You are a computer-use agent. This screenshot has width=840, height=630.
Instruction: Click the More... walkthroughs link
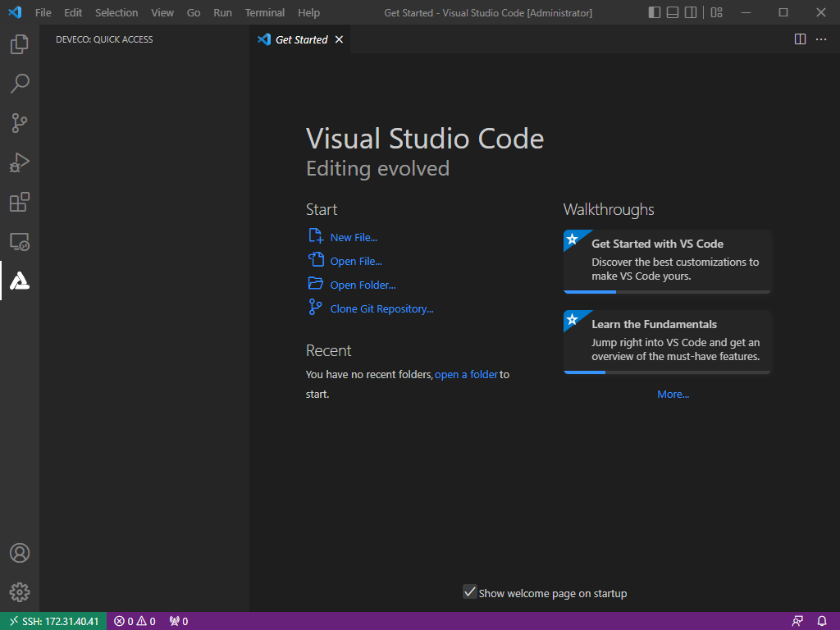[x=673, y=395]
